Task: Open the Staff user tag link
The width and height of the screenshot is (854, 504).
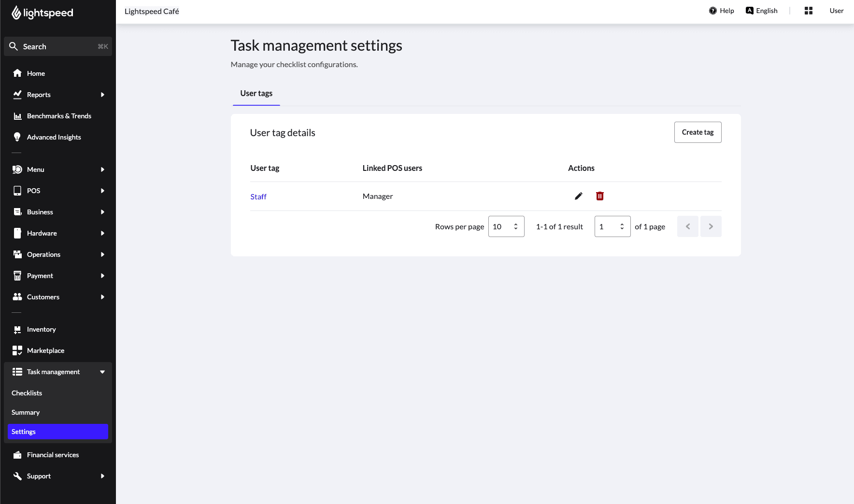Action: [x=258, y=196]
